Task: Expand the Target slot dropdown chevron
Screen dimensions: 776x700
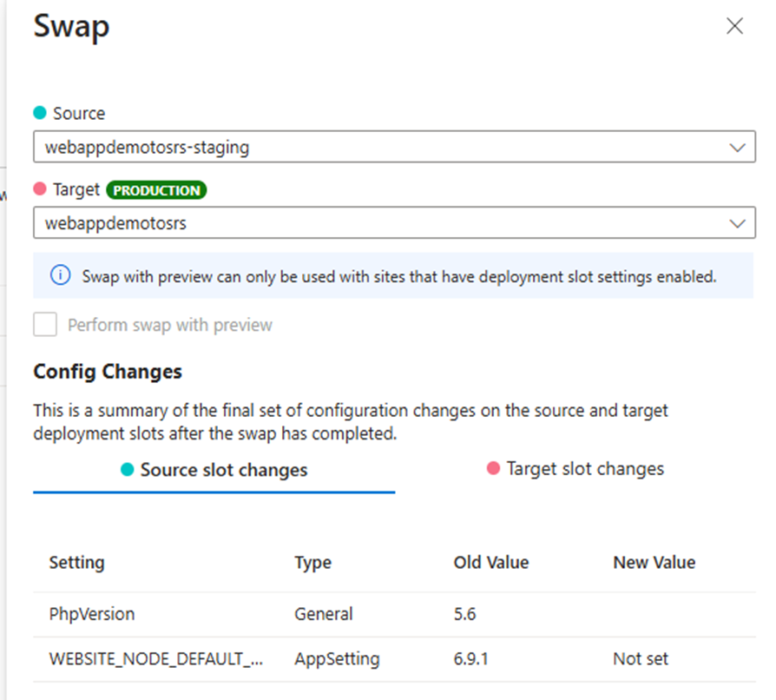Action: 737,224
